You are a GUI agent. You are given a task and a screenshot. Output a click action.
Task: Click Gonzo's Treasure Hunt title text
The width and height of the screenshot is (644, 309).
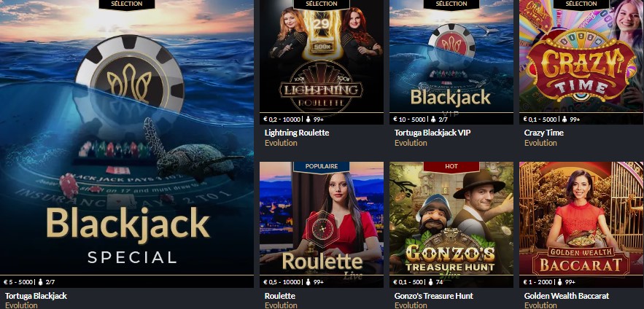(x=434, y=296)
